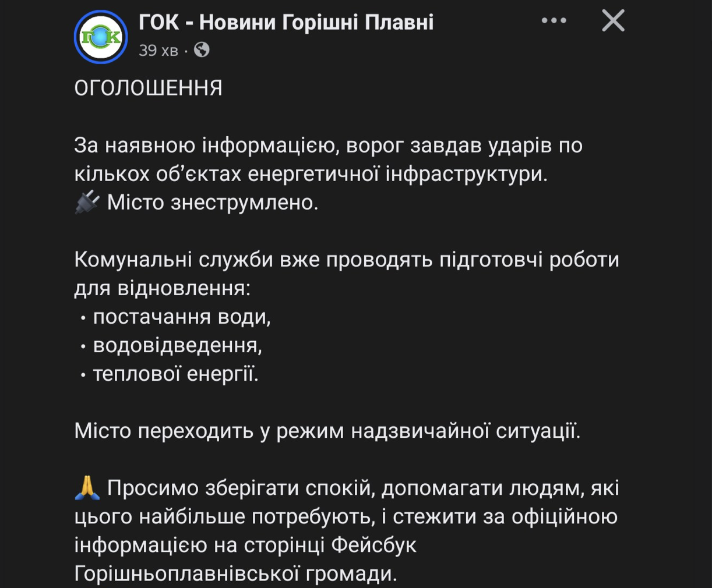This screenshot has height=588, width=712.
Task: Click the sentence about режим надзвичайної ситуації
Action: click(x=327, y=431)
